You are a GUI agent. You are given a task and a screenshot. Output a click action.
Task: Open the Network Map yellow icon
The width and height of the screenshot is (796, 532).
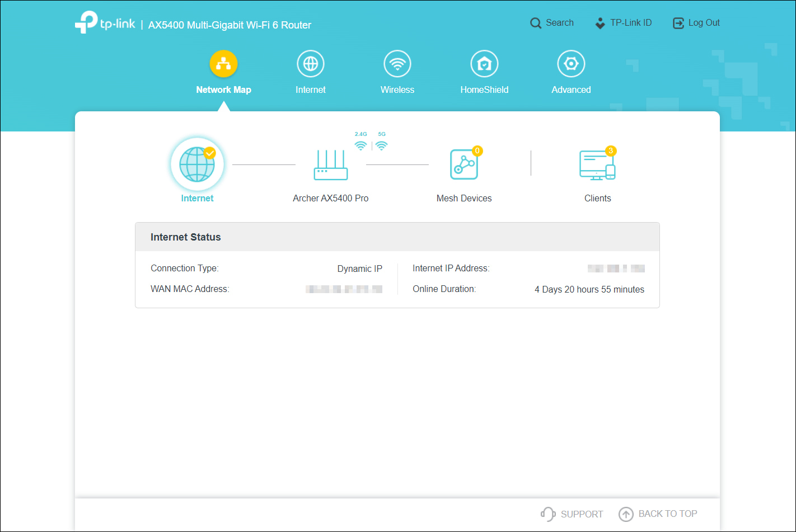pyautogui.click(x=223, y=64)
